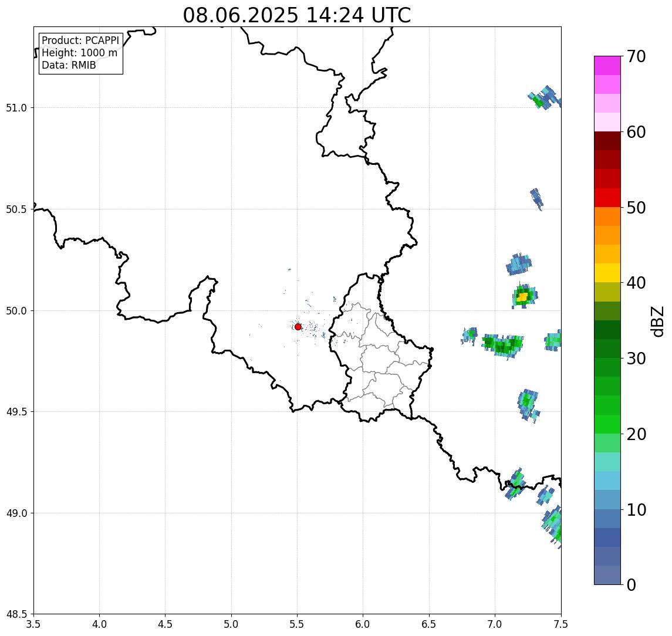
Task: Click the colorbar tick label 70
Action: [636, 56]
